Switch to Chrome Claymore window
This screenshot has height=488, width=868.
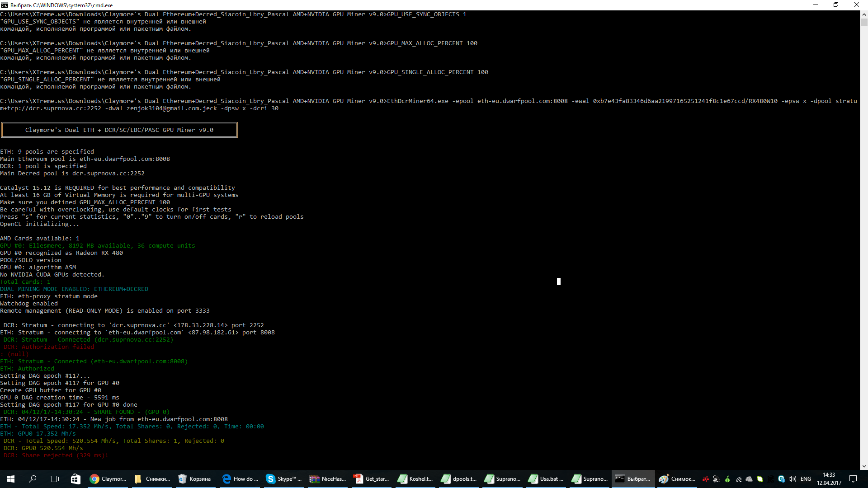click(108, 479)
